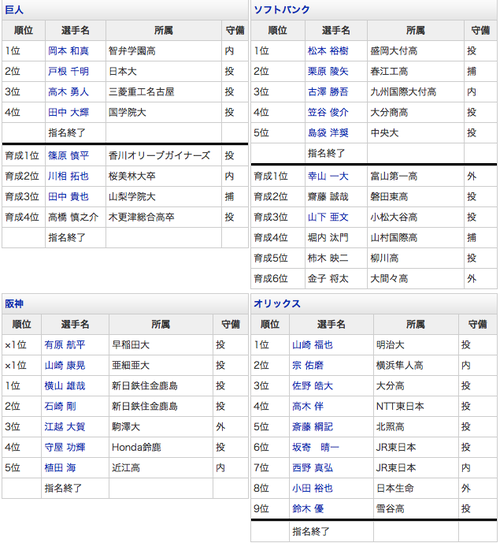
Task: Click 植田 海 player link
Action: coord(60,468)
